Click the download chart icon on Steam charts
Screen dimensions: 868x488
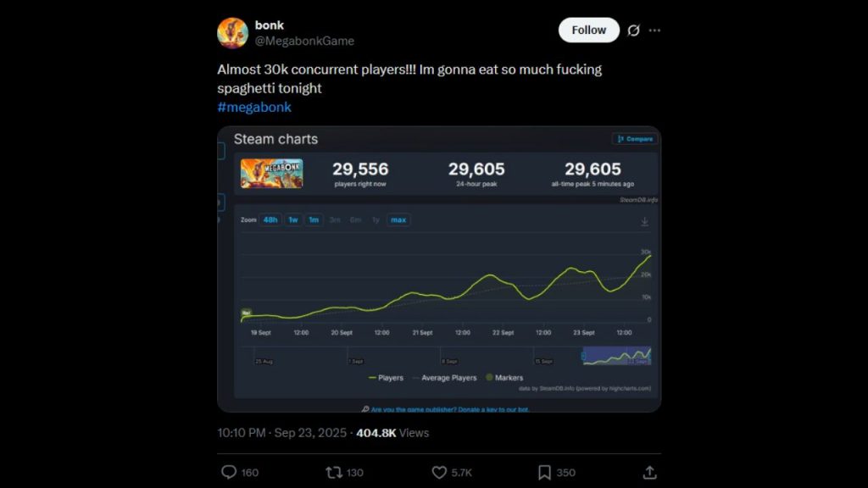(x=644, y=219)
